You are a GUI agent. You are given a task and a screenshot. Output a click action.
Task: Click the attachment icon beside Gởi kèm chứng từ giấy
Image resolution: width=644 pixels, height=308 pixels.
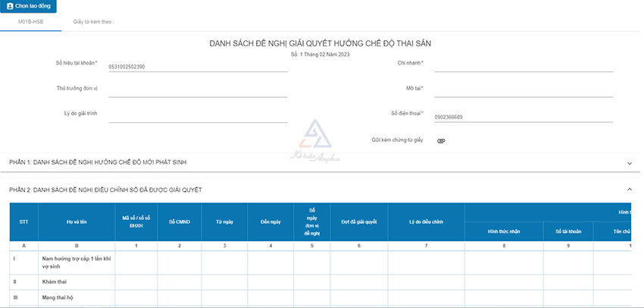point(441,141)
